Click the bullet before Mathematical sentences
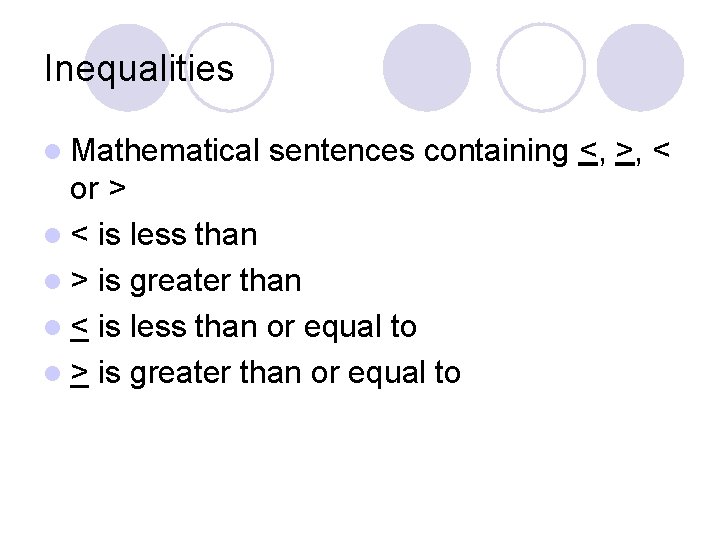This screenshot has height=540, width=720. (53, 152)
